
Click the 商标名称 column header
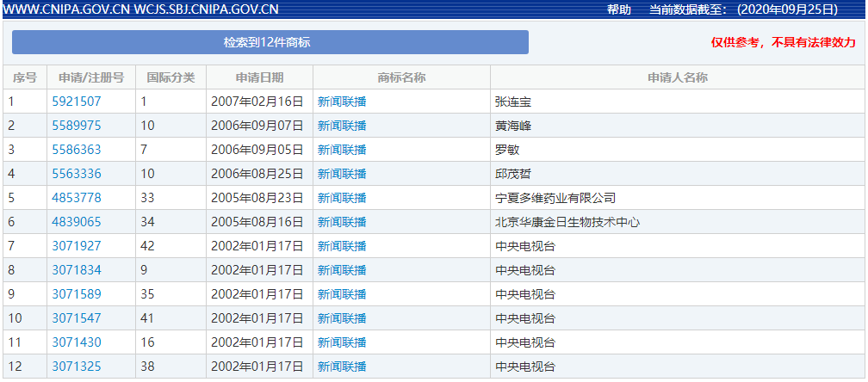coord(401,77)
